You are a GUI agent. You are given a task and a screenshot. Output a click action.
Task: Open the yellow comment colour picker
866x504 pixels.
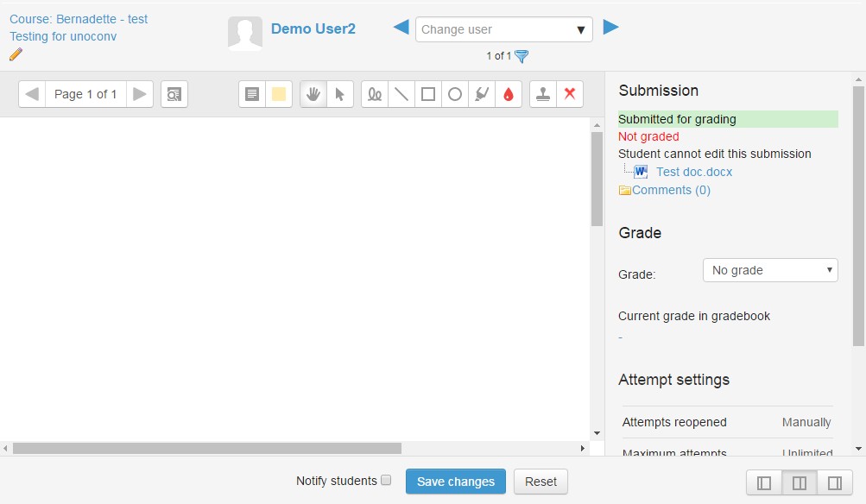(279, 94)
